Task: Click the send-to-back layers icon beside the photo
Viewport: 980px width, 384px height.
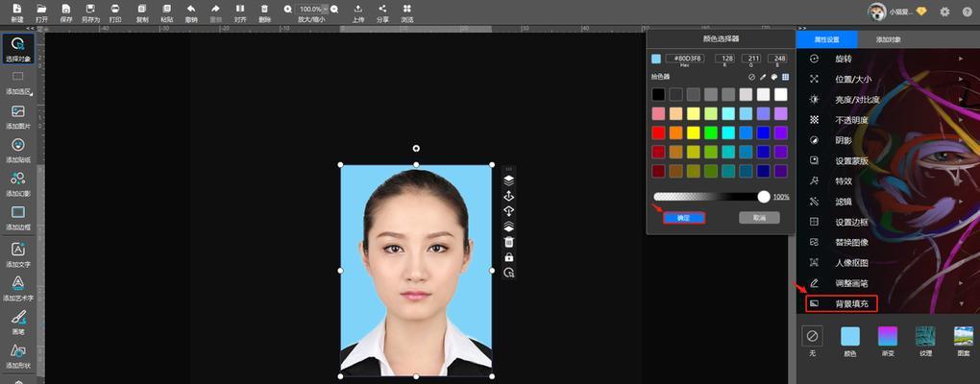Action: coord(509,227)
